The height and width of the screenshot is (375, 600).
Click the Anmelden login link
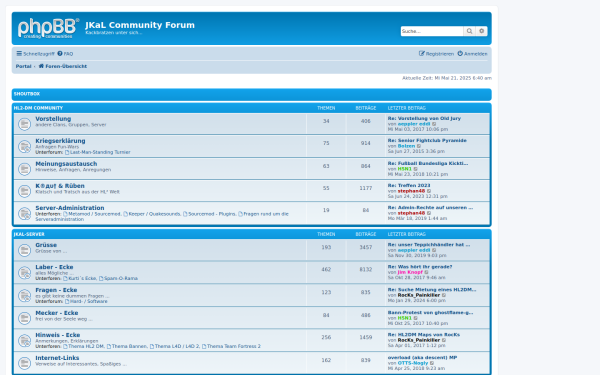coord(472,54)
